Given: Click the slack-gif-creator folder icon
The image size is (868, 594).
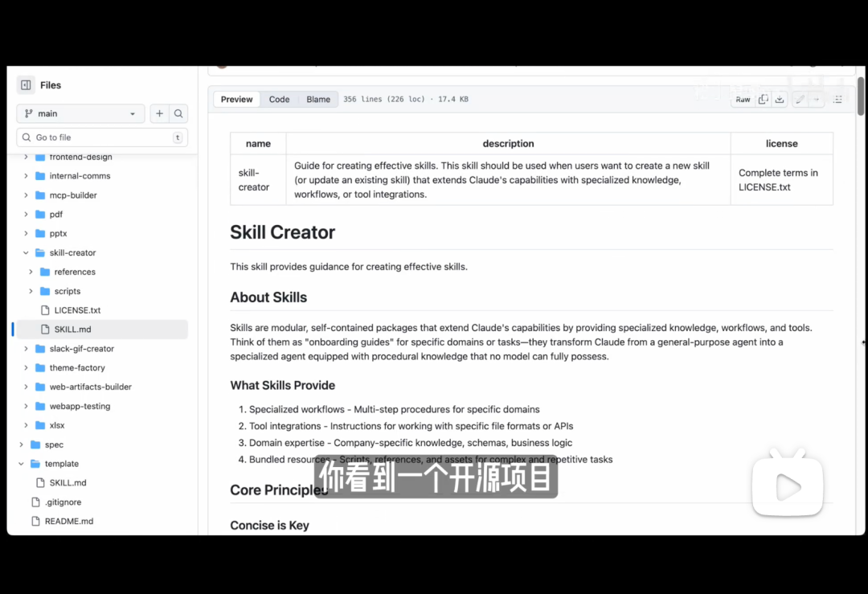Looking at the screenshot, I should coord(40,349).
